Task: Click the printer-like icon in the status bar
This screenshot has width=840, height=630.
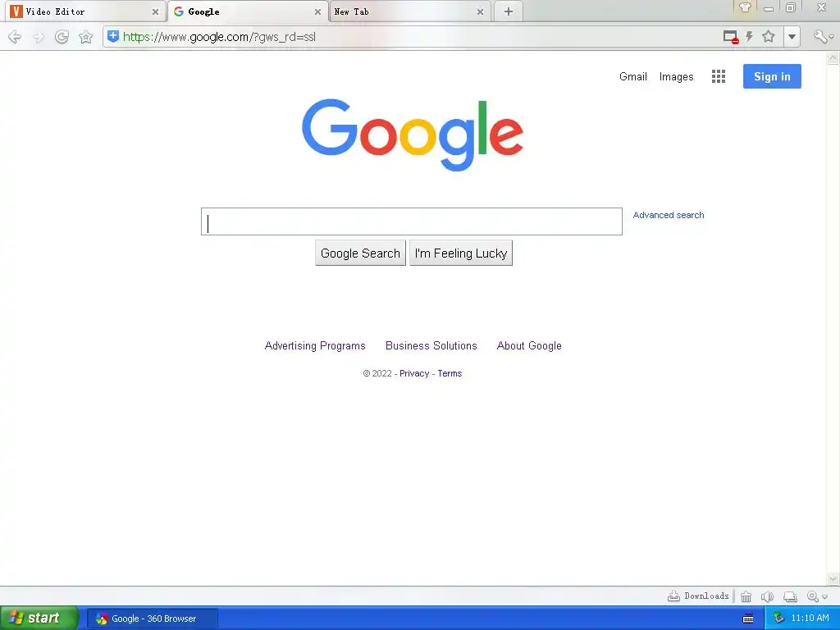Action: [x=790, y=596]
